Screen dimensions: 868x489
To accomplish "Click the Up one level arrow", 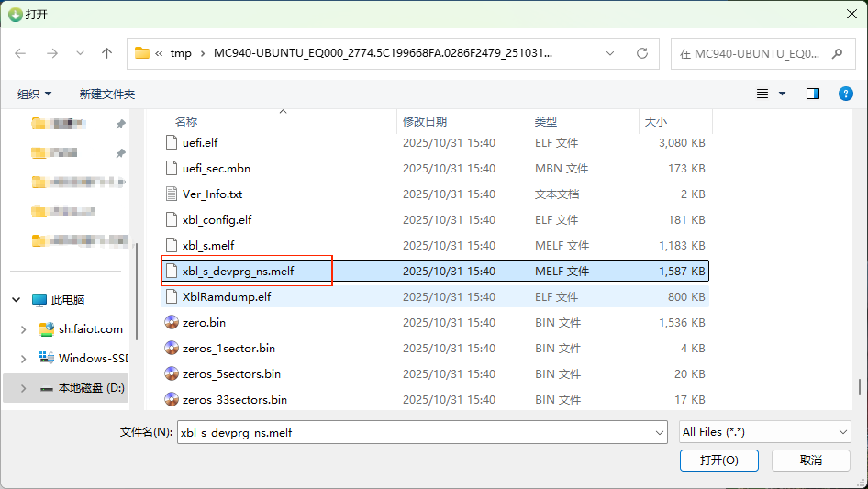I will pyautogui.click(x=107, y=53).
